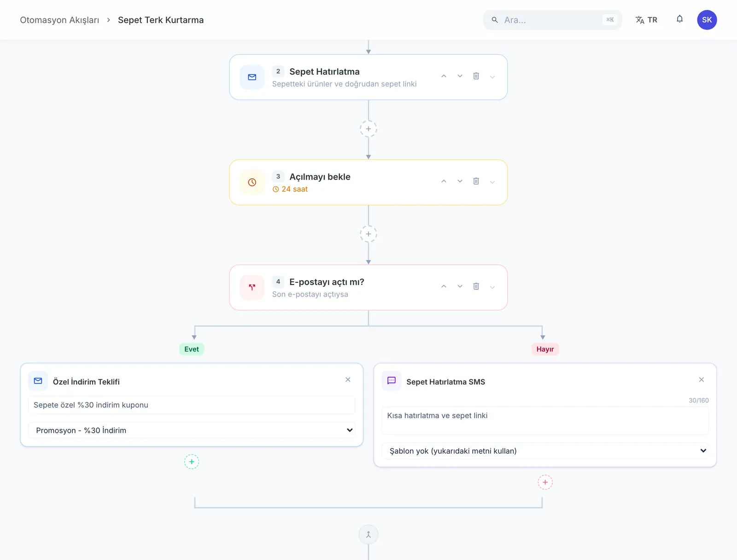737x560 pixels.
Task: Click the merge node below the branches
Action: coord(368,535)
